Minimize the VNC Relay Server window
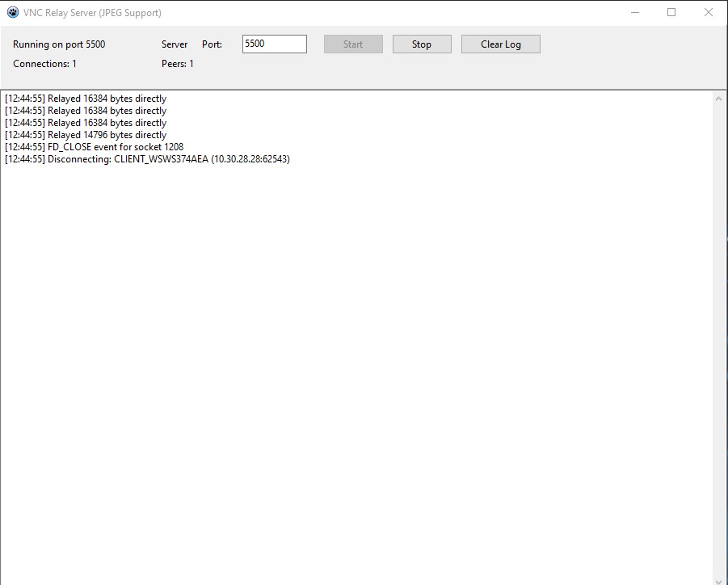Screen dimensions: 728x585 [x=635, y=13]
